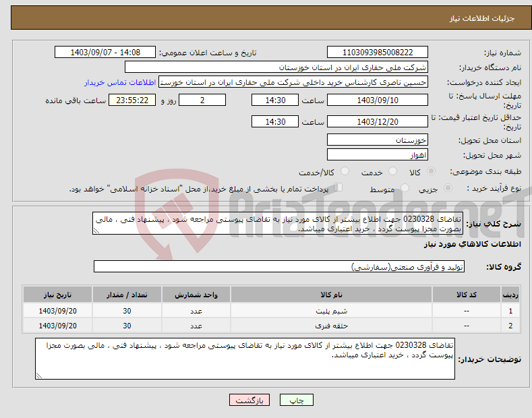Click date 1403/09/20 in شیم پلیت row
The height and width of the screenshot is (418, 532).
pyautogui.click(x=58, y=311)
